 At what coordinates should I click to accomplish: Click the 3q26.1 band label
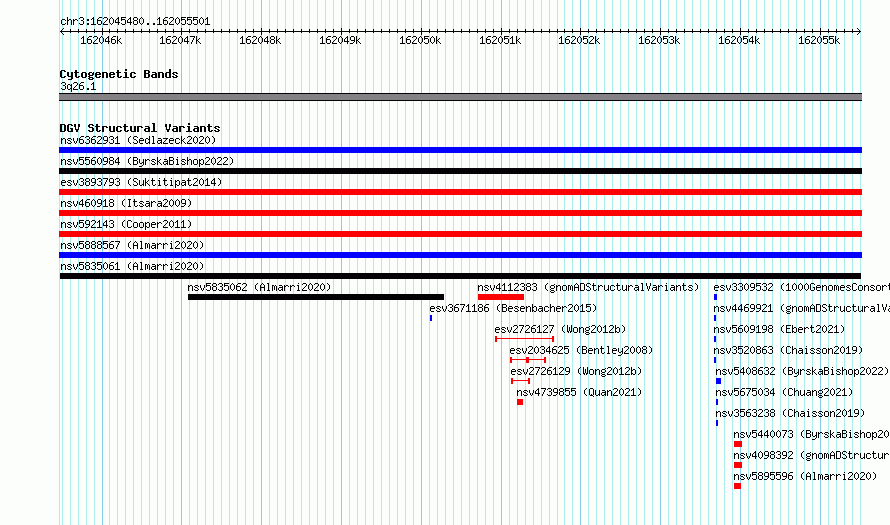click(78, 86)
